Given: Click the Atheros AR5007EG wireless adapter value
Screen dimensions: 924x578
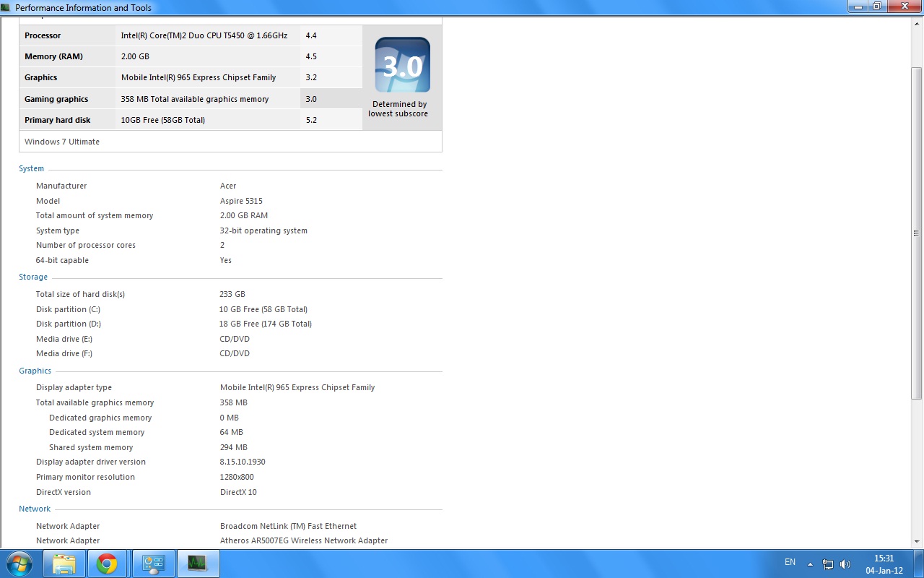Looking at the screenshot, I should [304, 540].
